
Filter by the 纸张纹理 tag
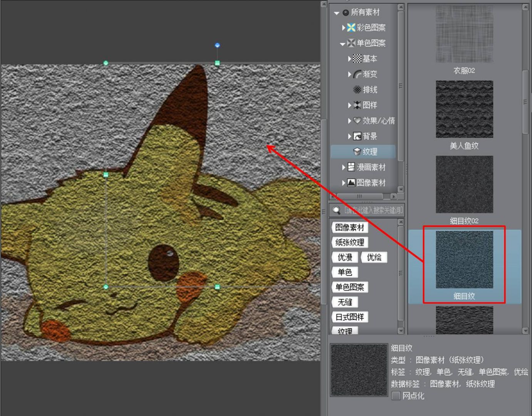click(x=350, y=242)
